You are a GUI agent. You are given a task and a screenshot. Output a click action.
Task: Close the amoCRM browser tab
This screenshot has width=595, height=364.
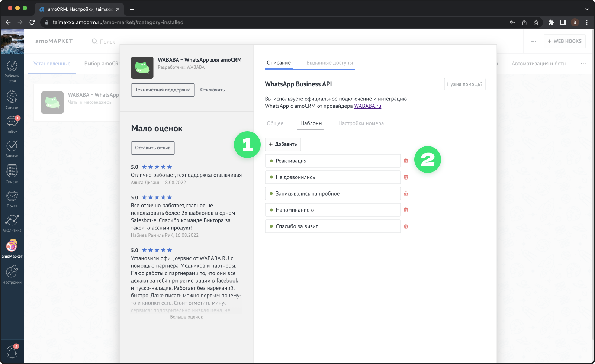pyautogui.click(x=118, y=9)
